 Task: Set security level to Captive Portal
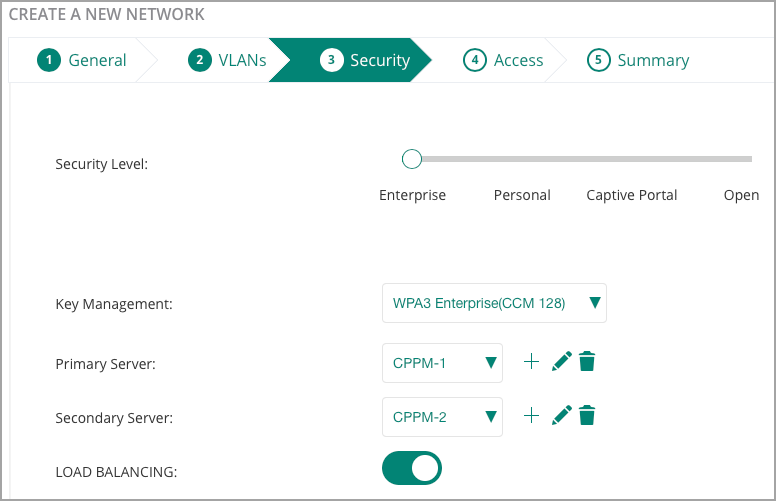[631, 195]
